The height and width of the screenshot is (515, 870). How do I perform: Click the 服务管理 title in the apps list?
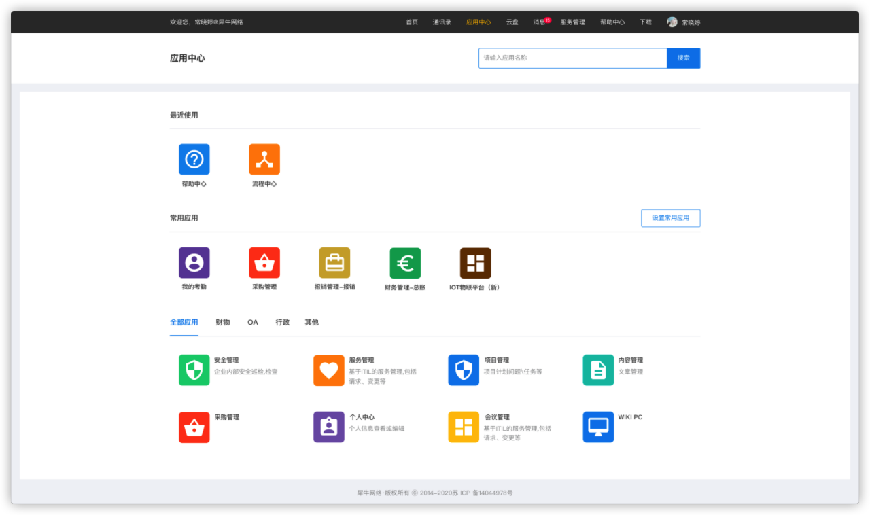[x=361, y=360]
